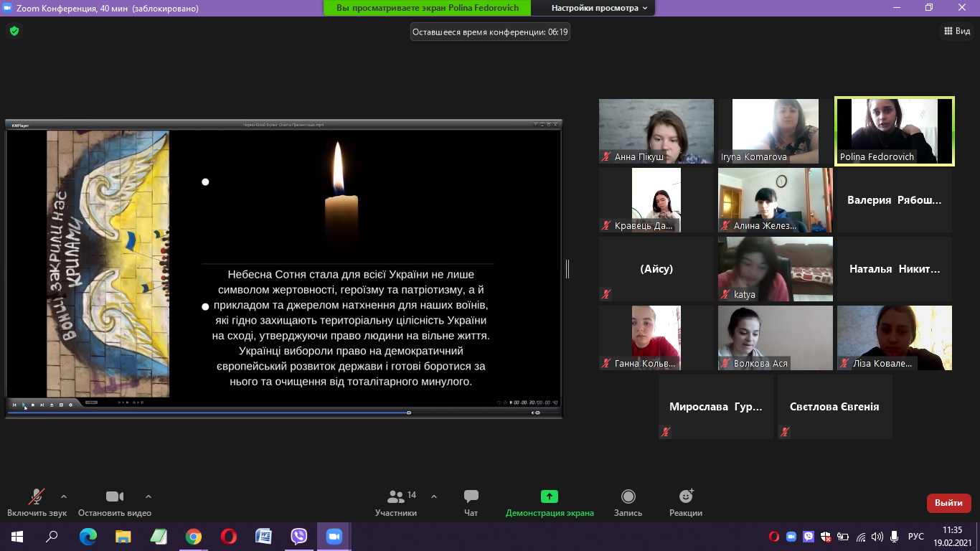Click KMPlayer previous track button
Screen dimensions: 980x551
click(x=14, y=405)
